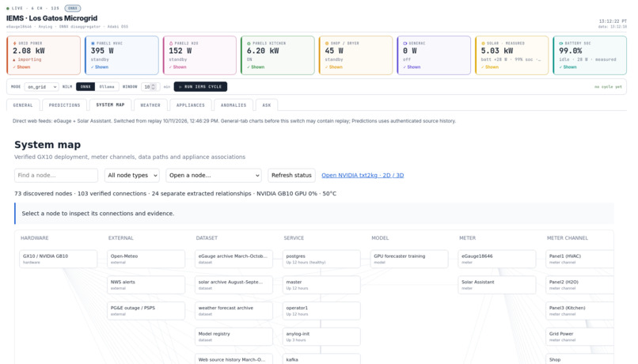This screenshot has height=364, width=638.
Task: Open the 'Open a node...' dropdown
Action: click(x=214, y=176)
